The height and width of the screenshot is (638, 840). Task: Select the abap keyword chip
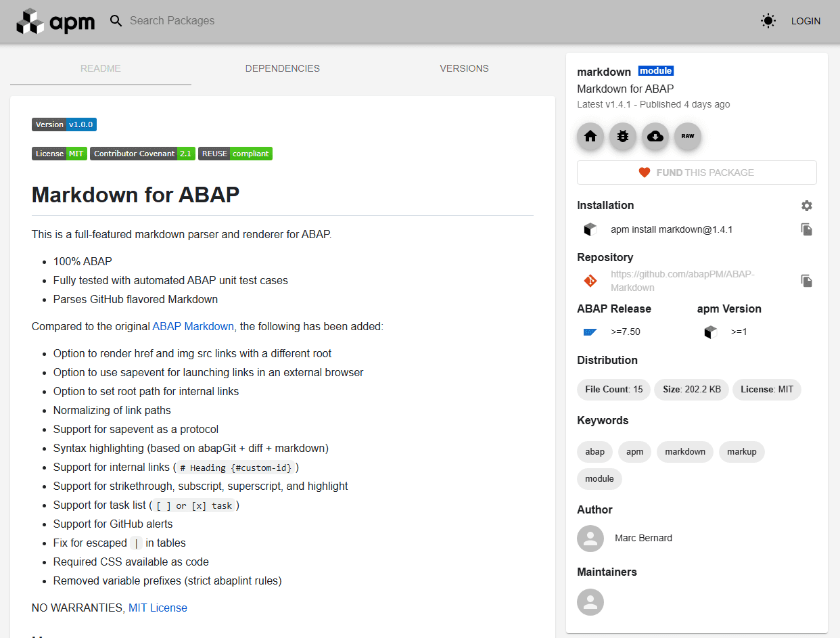(595, 452)
